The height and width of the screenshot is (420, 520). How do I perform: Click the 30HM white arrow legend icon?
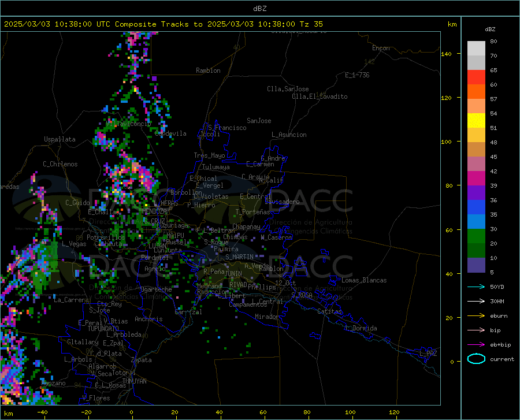click(x=476, y=302)
